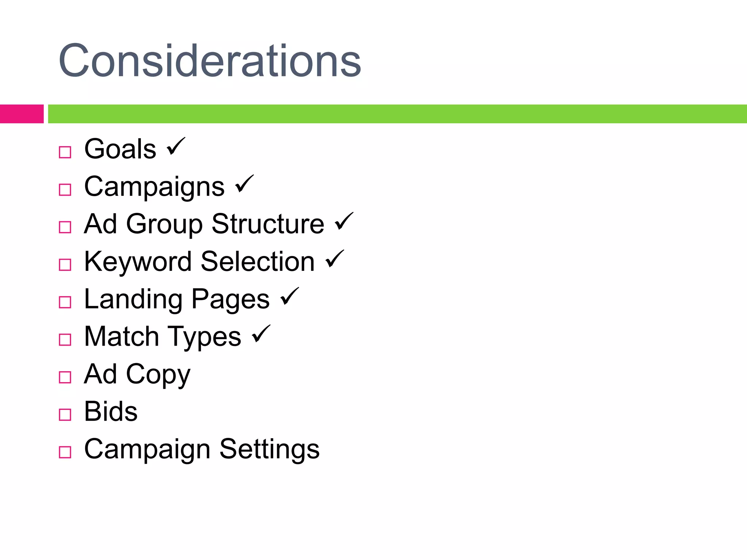Viewport: 747px width, 560px height.
Task: Click the green horizontal divider bar
Action: coord(397,114)
